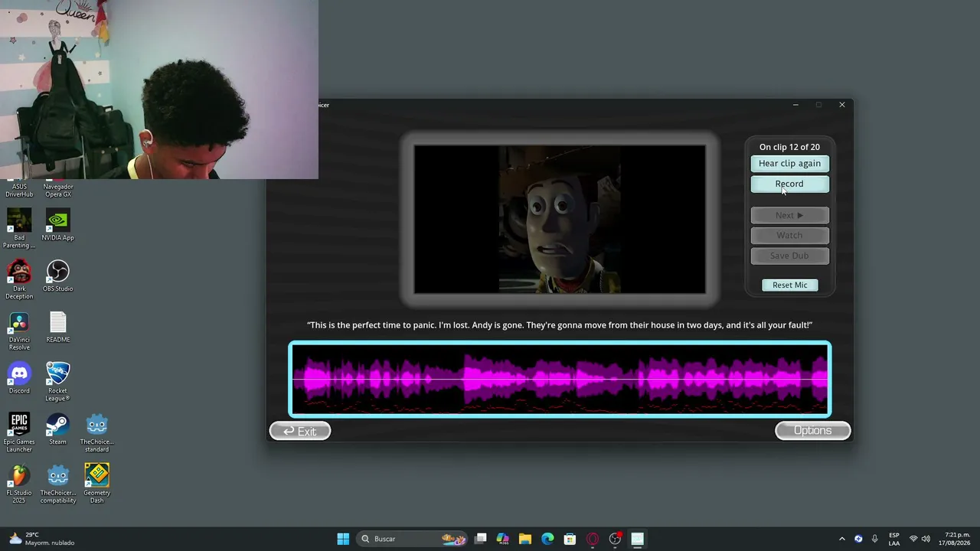Click the quoted clip subtitle line
The image size is (980, 551).
560,325
